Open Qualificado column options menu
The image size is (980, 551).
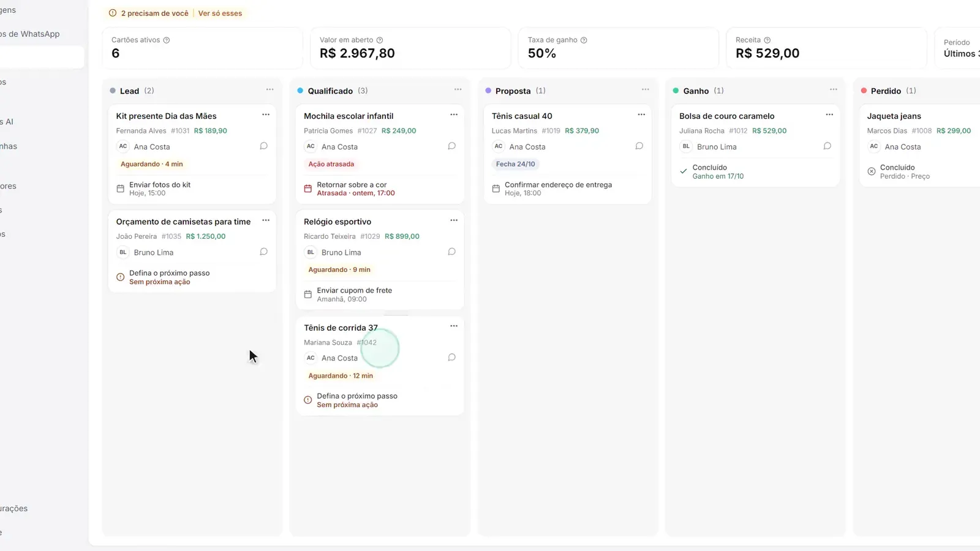coord(458,90)
